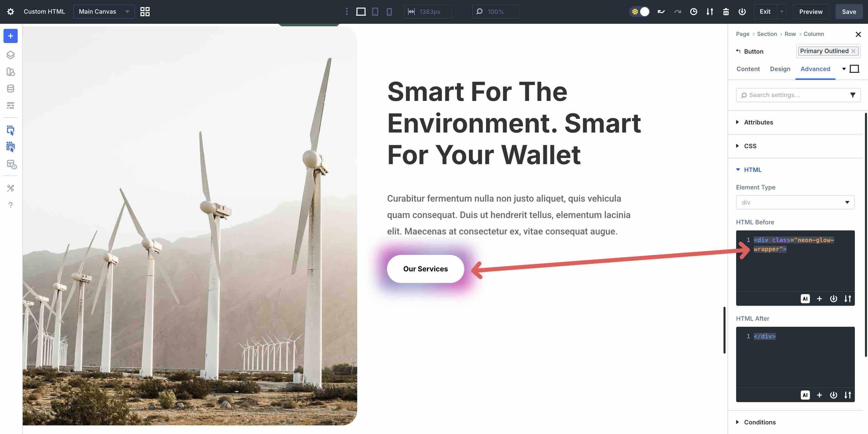The image size is (868, 434).
Task: Click the AI button in HTML Before editor
Action: [805, 298]
